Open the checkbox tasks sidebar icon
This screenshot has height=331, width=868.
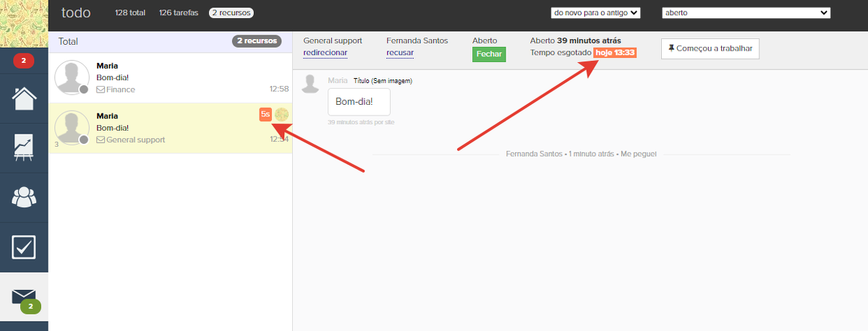coord(24,246)
